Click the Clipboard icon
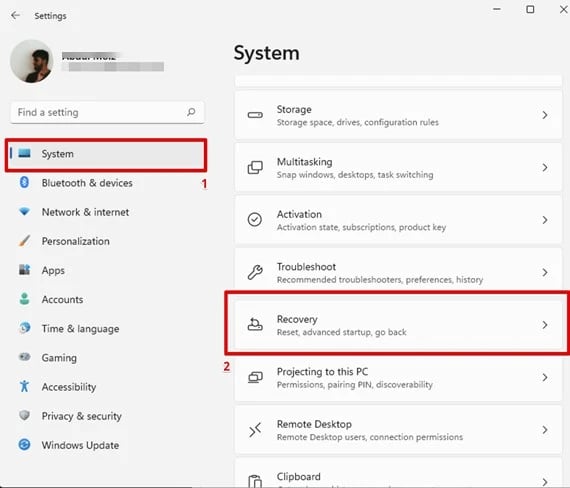This screenshot has height=488, width=570. coord(255,481)
